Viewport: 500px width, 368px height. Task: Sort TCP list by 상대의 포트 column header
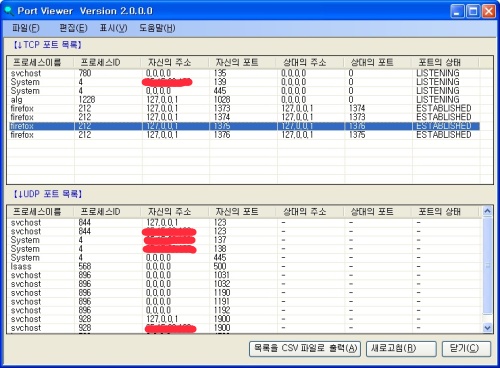click(x=378, y=62)
